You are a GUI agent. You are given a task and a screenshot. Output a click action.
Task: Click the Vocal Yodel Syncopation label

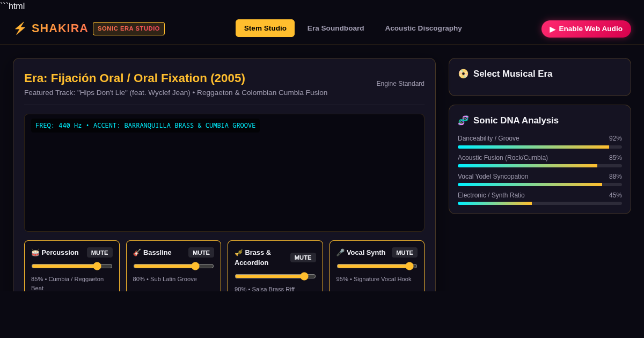point(493,177)
